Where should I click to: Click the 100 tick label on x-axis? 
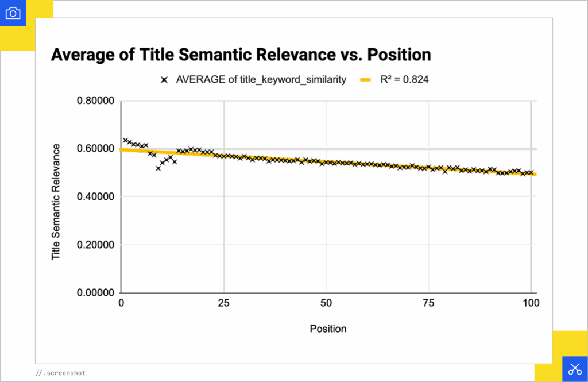tap(531, 302)
